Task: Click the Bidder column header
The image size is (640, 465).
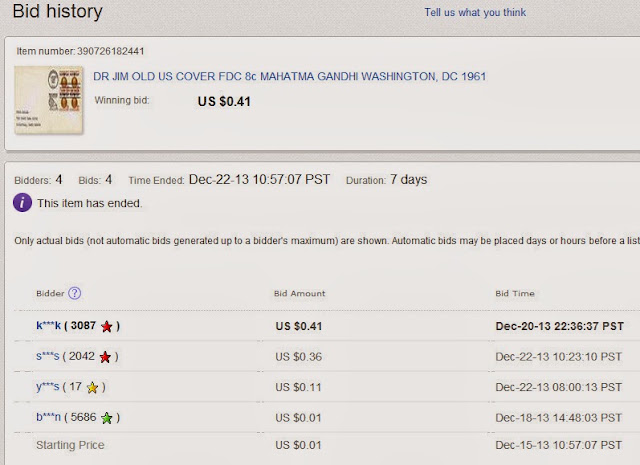Action: [50, 293]
